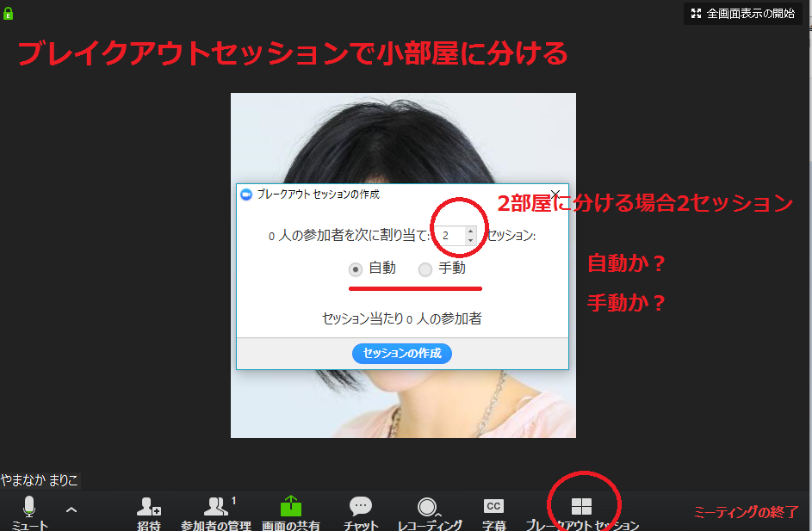Select the 手動 radio button
The width and height of the screenshot is (812, 531).
click(x=425, y=269)
